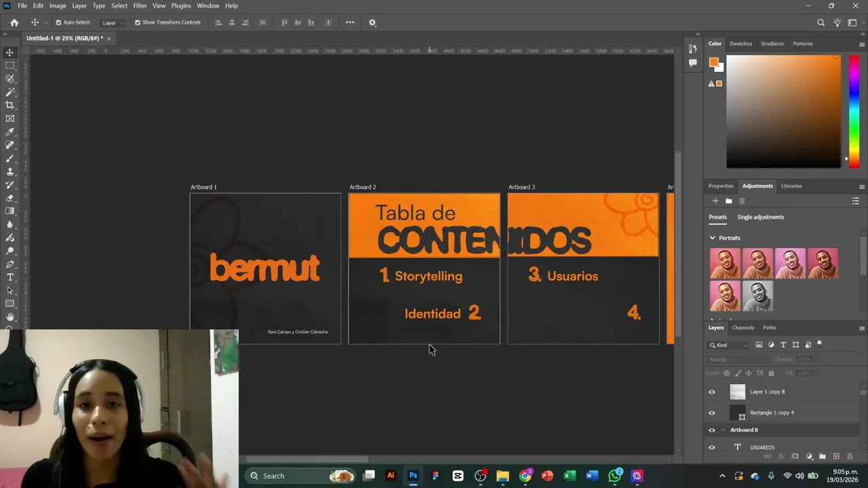
Task: Select the Rectangle shape tool
Action: 9,304
